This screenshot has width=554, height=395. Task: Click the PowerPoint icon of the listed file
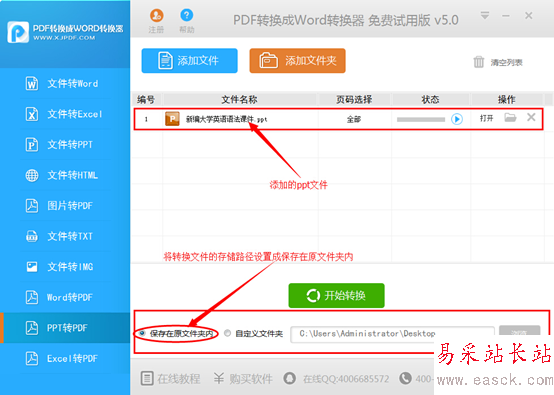click(172, 119)
